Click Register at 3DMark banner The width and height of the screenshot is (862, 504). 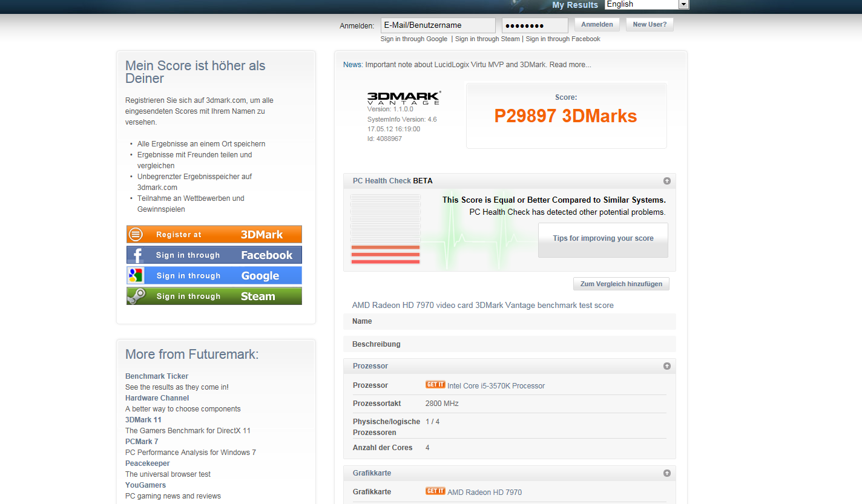(x=214, y=234)
